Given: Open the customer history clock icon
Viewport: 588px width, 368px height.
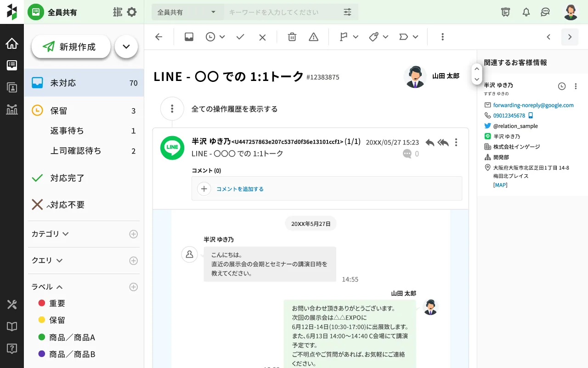Looking at the screenshot, I should click(562, 86).
